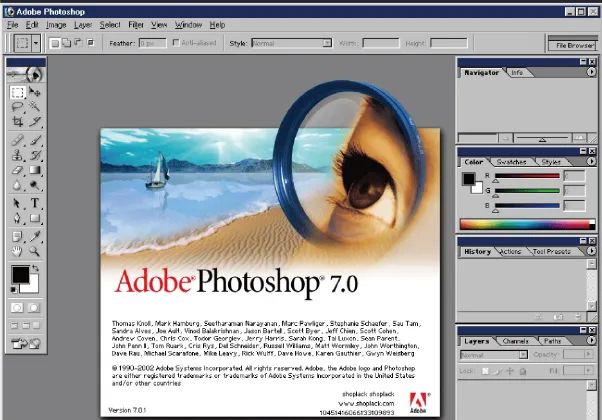
Task: Select the Eyedropper tool
Action: click(x=35, y=236)
